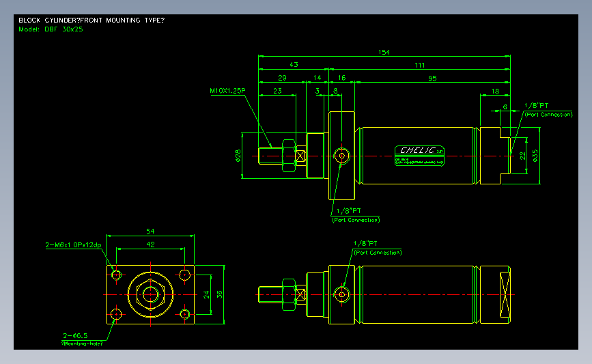Image resolution: width=592 pixels, height=364 pixels.
Task: Click the dimension value '95'
Action: (432, 78)
